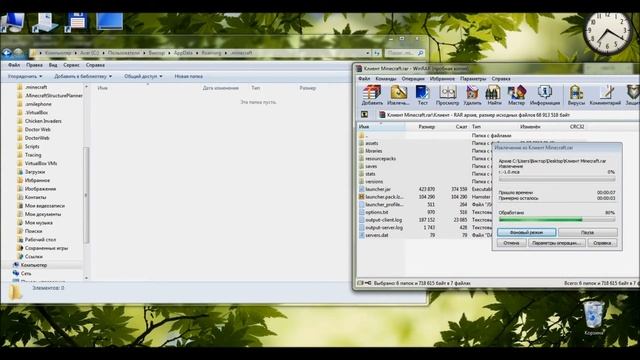Expand the Упорядочить dropdown in Explorer
Image resolution: width=640 pixels, height=360 pixels.
coord(25,76)
